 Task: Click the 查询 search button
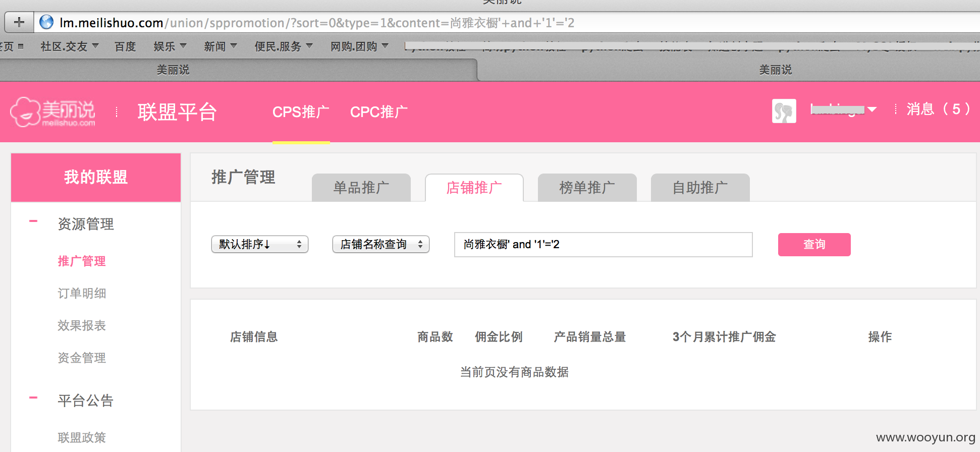click(814, 245)
